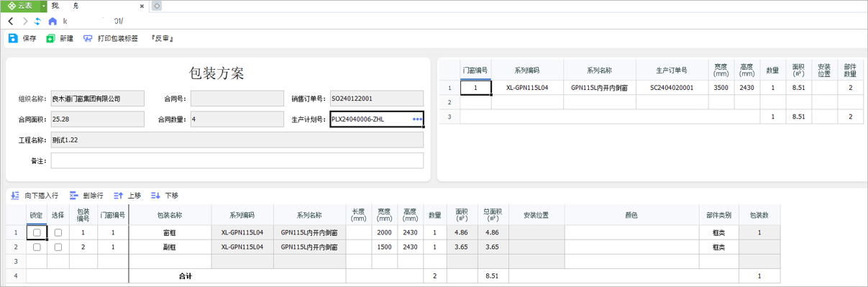Click the 销售订单号 field SO240122001
868x287 pixels.
point(376,98)
